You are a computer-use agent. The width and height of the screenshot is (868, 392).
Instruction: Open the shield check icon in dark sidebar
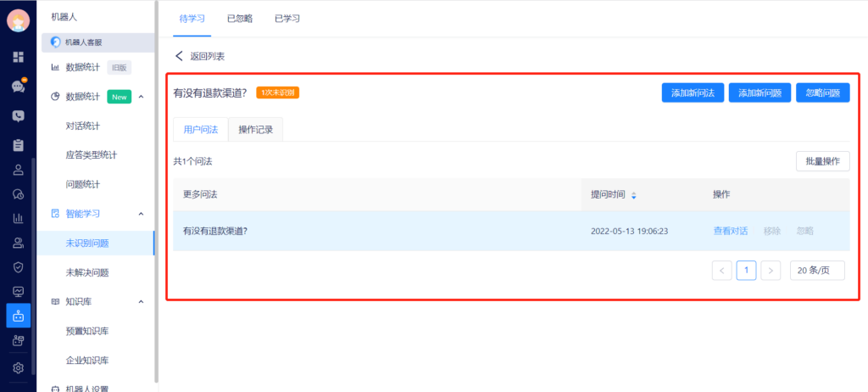[19, 267]
